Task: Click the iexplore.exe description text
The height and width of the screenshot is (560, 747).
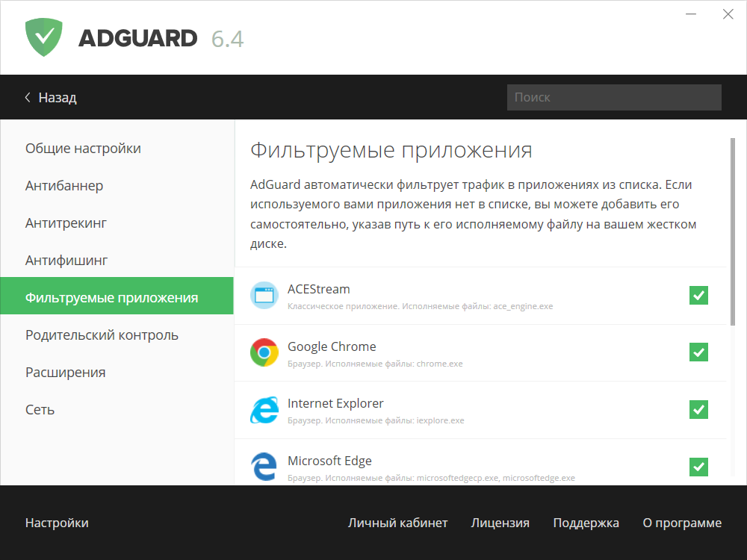Action: coord(376,420)
